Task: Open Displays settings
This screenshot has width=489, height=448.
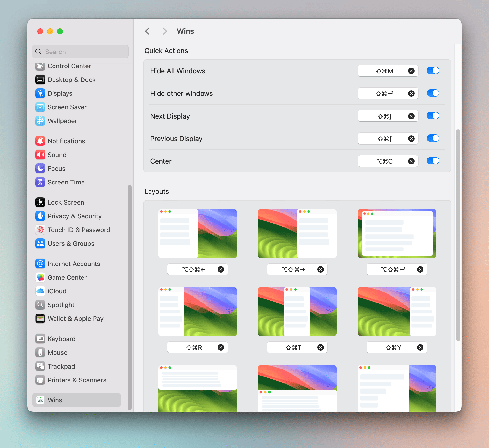Action: pyautogui.click(x=60, y=93)
